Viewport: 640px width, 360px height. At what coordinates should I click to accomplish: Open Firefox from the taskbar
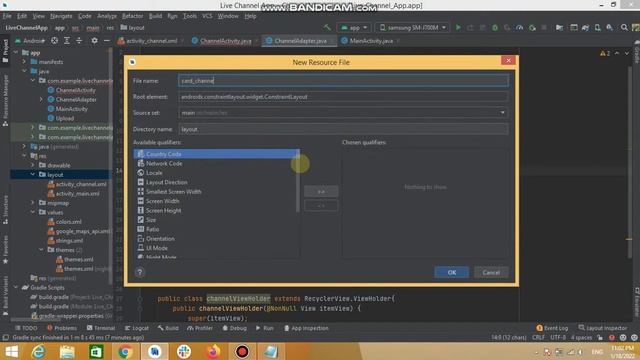tap(213, 351)
